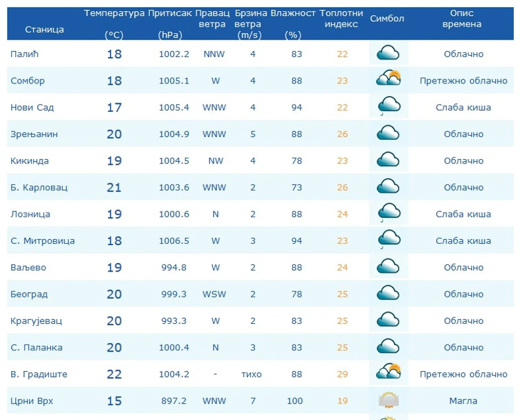Click the cloud icon for Београд

coord(388,293)
